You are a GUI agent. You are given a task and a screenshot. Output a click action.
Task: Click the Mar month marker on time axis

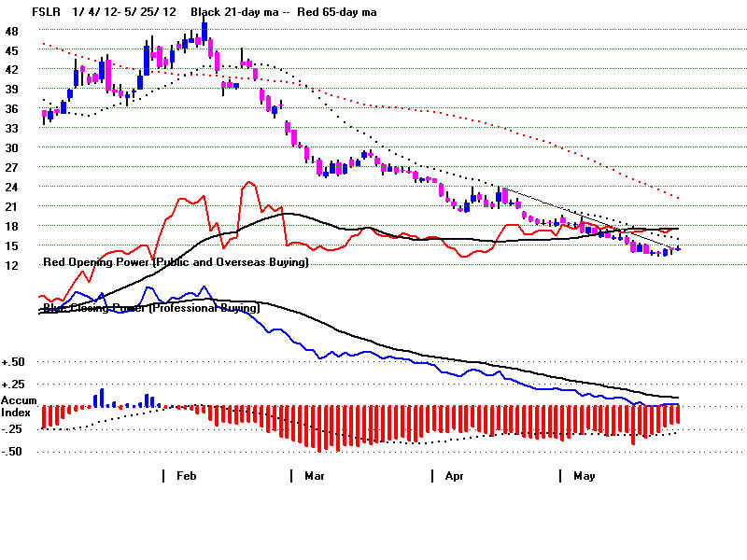tap(315, 476)
